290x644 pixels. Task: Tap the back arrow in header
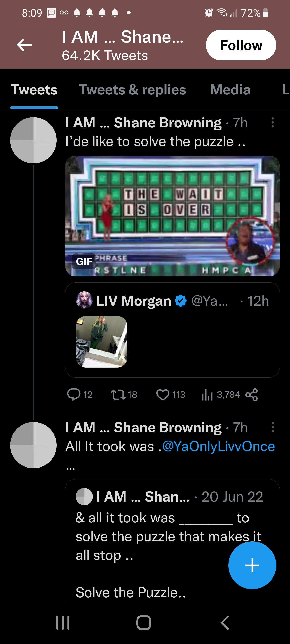point(24,45)
